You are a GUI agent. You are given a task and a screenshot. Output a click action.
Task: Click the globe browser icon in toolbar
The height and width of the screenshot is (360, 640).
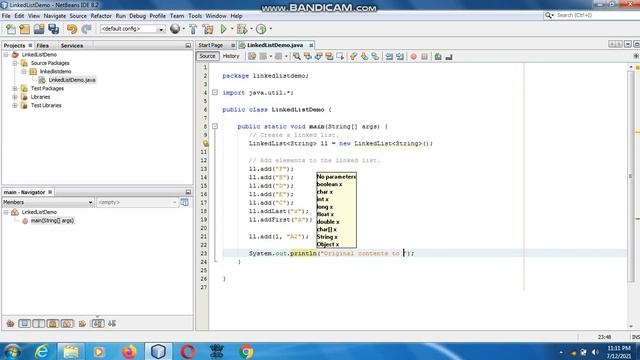175,29
